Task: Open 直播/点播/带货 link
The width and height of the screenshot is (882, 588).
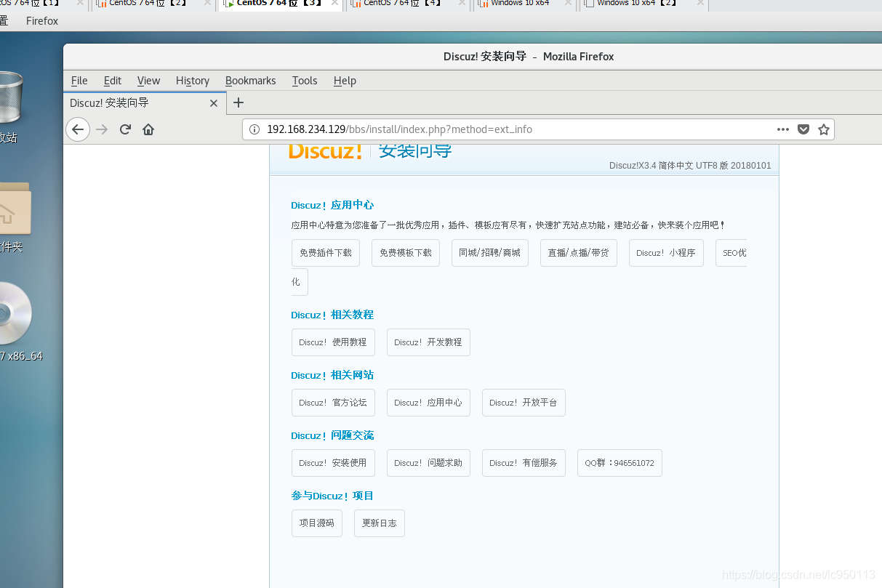Action: click(579, 253)
